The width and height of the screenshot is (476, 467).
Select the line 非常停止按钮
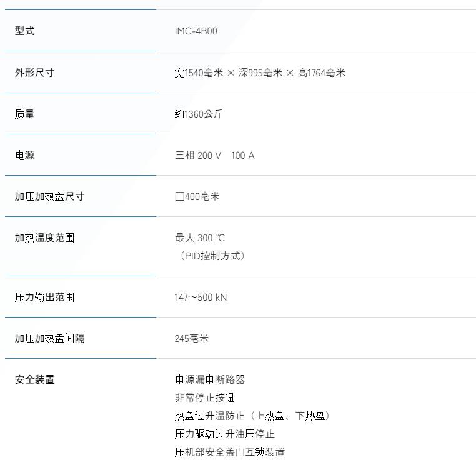point(204,398)
